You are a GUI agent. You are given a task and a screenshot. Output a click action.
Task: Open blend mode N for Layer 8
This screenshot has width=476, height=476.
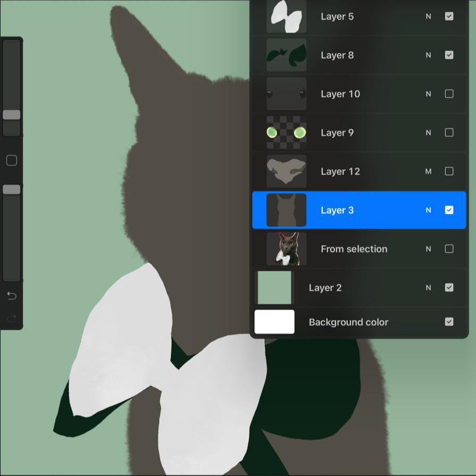tap(428, 55)
